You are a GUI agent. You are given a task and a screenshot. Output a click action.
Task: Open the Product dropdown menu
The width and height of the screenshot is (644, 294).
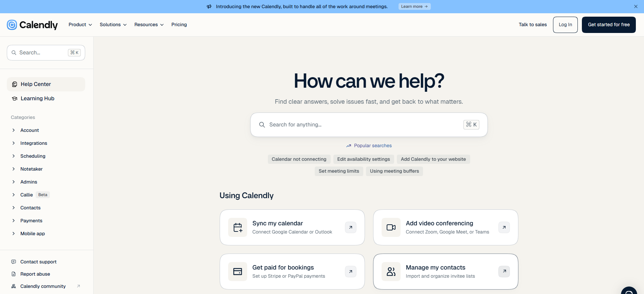[80, 25]
